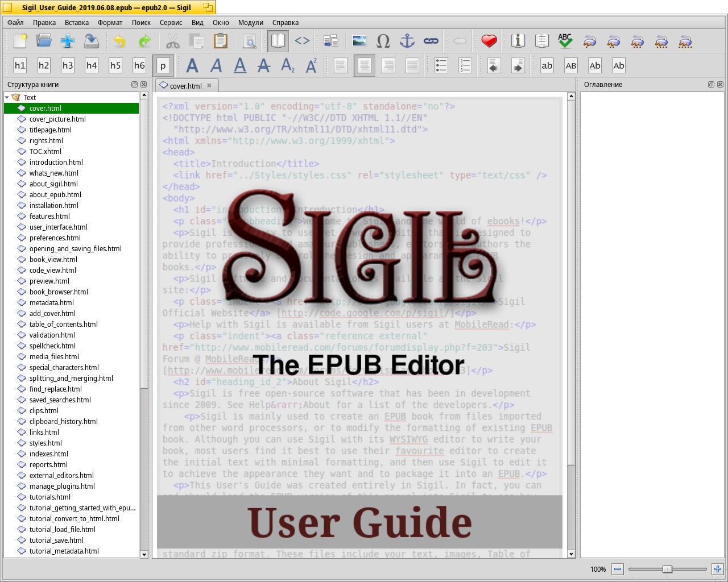Float the Оглавление panel
The height and width of the screenshot is (582, 728).
coord(711,84)
